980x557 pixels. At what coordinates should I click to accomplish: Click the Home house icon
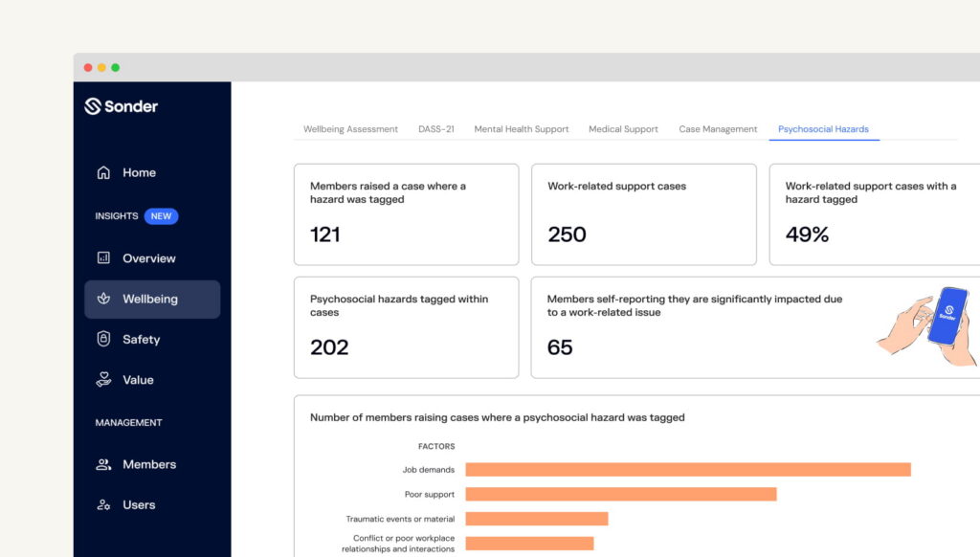click(103, 173)
